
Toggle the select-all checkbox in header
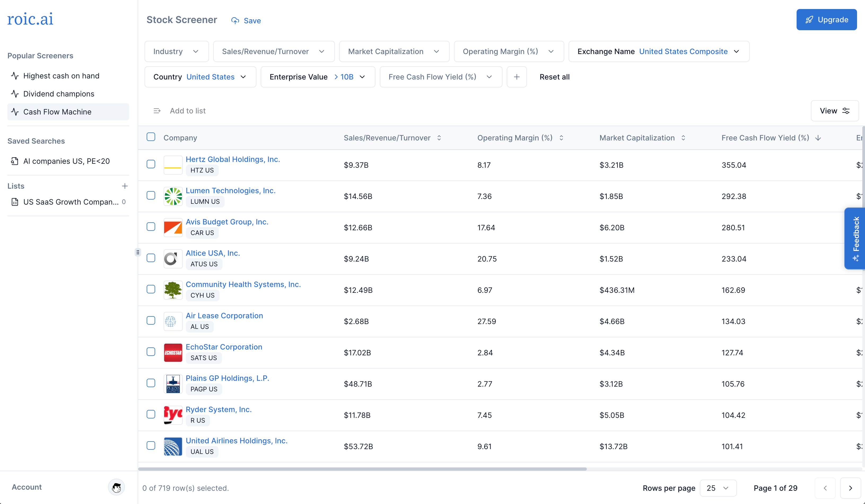tap(151, 137)
